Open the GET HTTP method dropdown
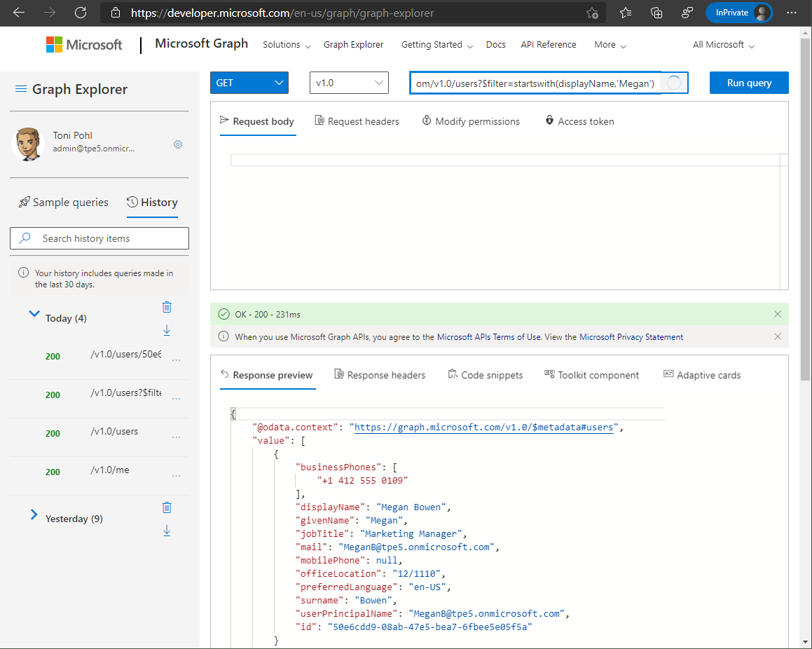Screen dimensions: 812x649 point(249,83)
